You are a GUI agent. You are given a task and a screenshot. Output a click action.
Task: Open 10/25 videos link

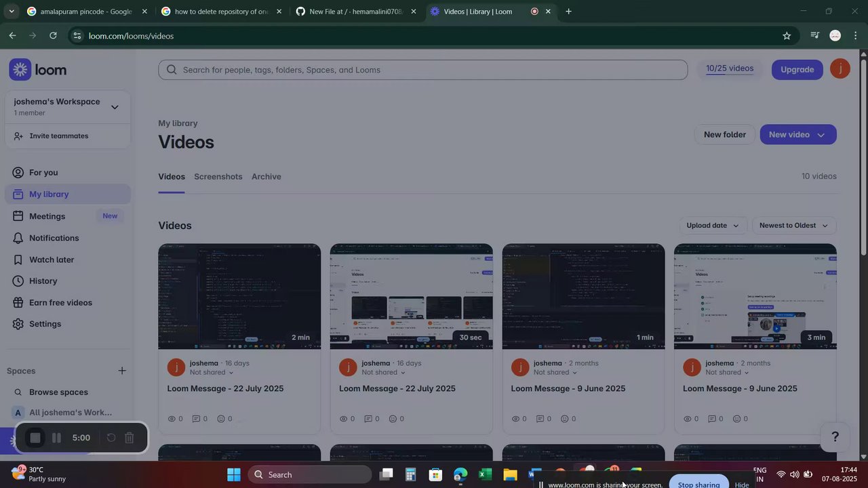pos(730,68)
